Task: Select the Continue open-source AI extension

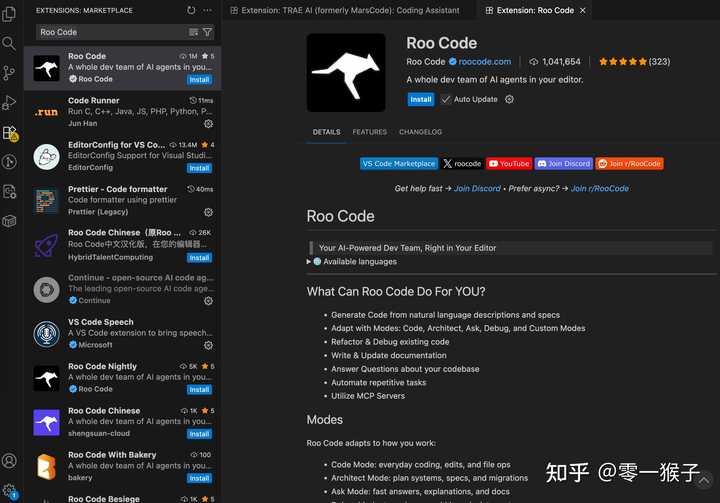Action: click(x=123, y=289)
